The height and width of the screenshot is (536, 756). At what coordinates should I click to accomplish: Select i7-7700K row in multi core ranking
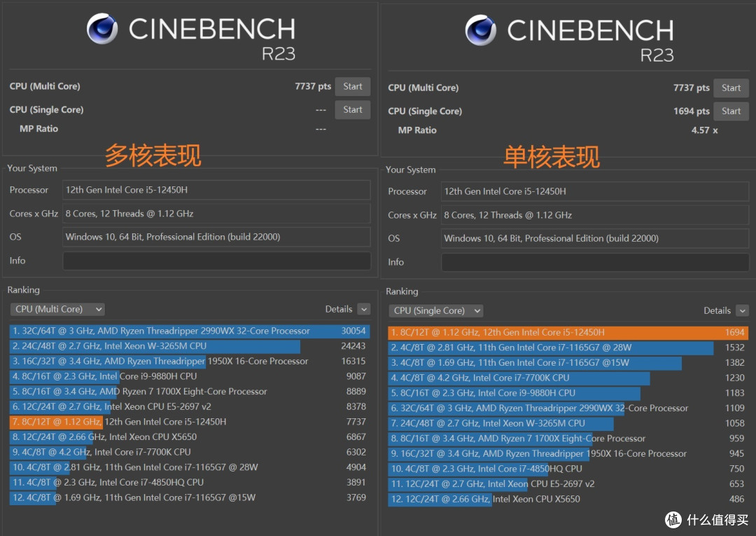point(190,452)
